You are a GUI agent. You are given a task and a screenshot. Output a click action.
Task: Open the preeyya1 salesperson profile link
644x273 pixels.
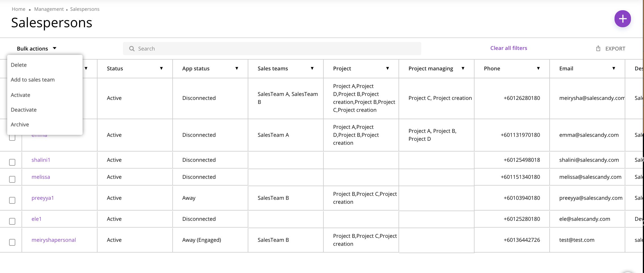coord(43,198)
